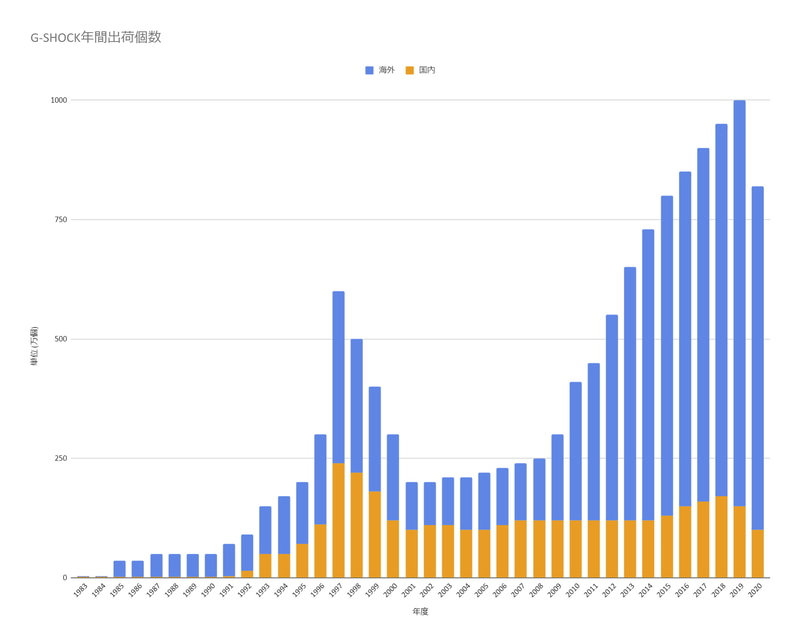Select the blue bar segment for 2005
Screen dimensions: 800x618
[484, 502]
